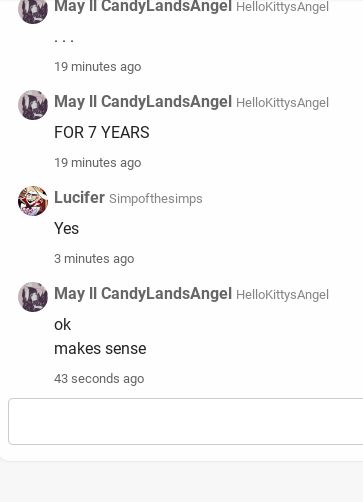Image resolution: width=363 pixels, height=502 pixels.
Task: Open Lucifer's profile avatar picture
Action: click(33, 201)
